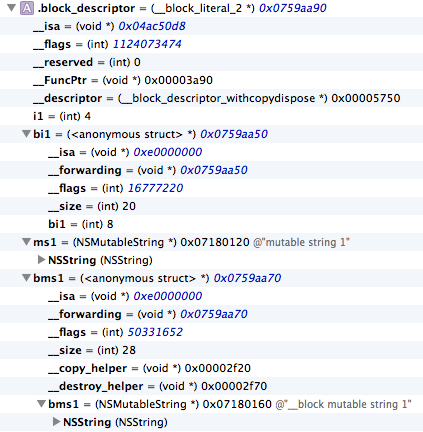Select the __FuncPtr 0x00003a90 row
Image resolution: width=423 pixels, height=432 pixels.
click(211, 80)
